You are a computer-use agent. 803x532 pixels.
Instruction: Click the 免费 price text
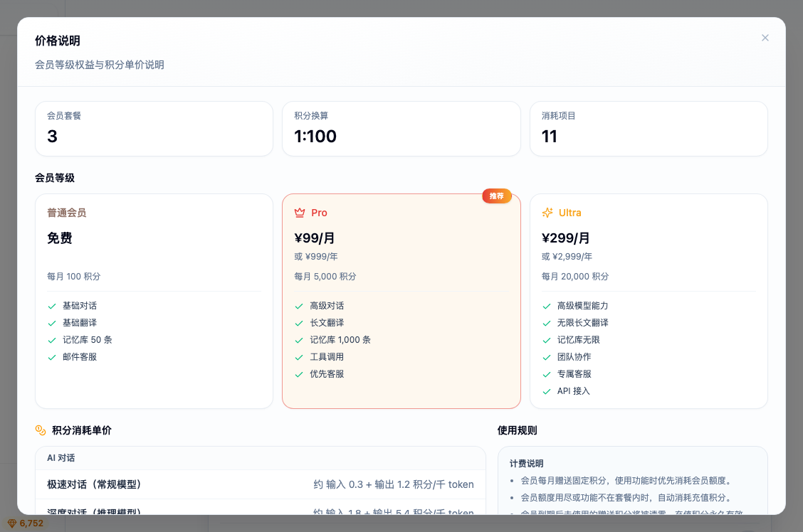click(59, 238)
